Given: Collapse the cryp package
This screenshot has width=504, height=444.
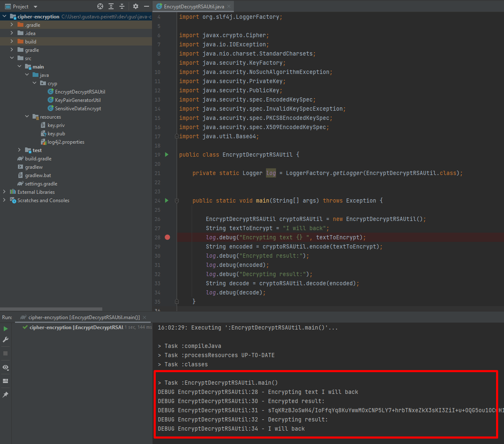Looking at the screenshot, I should (x=34, y=83).
